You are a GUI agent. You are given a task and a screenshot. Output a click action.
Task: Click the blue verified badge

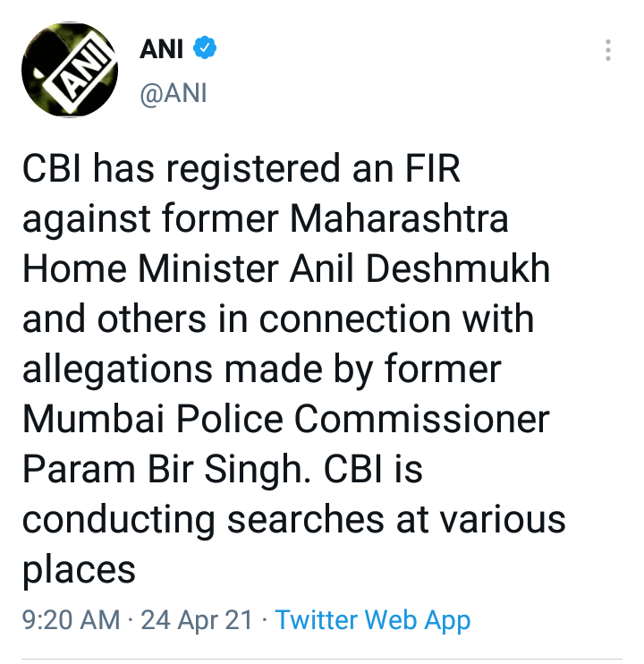(x=205, y=47)
